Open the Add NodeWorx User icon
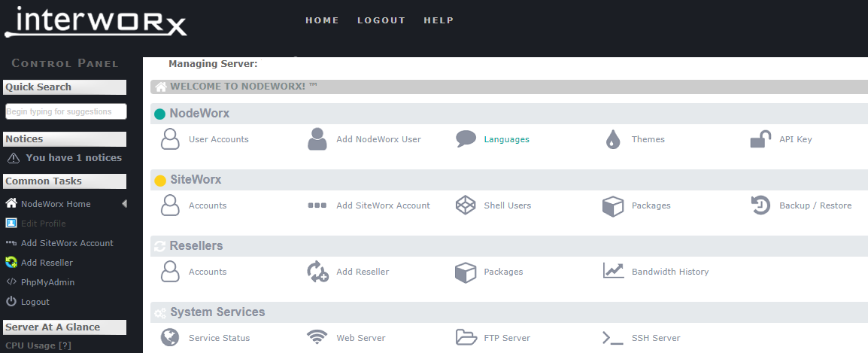Screen dimensions: 868x353 (318, 139)
